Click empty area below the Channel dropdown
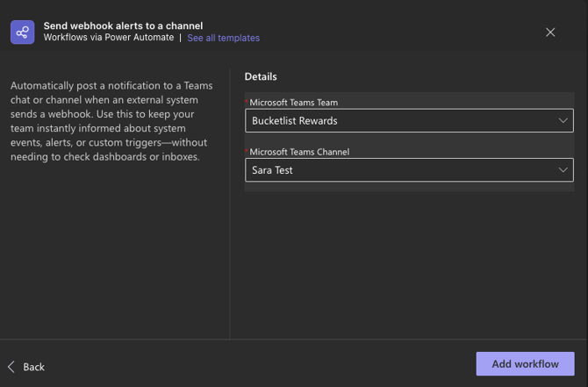The height and width of the screenshot is (387, 588). tap(408, 263)
